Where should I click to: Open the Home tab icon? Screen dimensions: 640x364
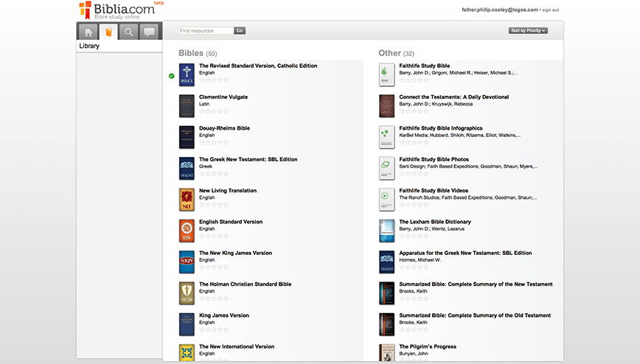point(88,32)
